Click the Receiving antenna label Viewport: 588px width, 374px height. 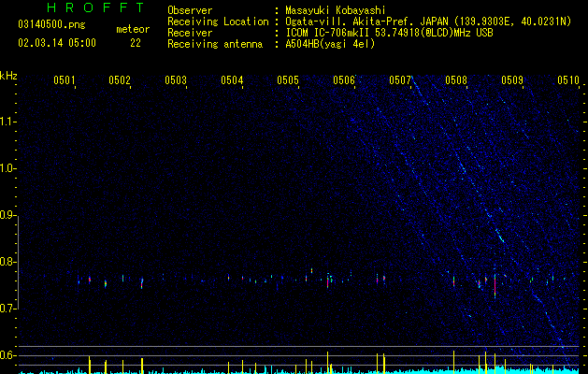point(215,44)
